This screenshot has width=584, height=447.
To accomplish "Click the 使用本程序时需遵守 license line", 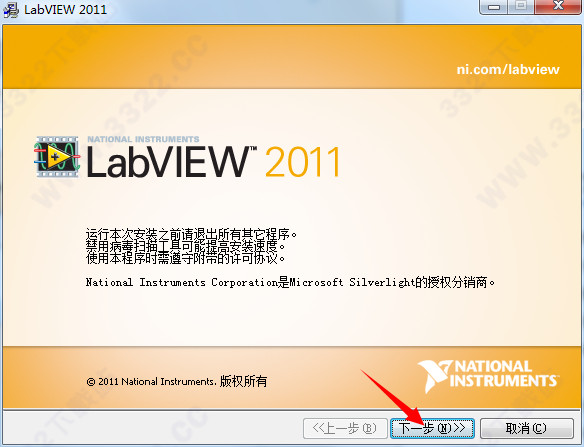I will coord(185,258).
